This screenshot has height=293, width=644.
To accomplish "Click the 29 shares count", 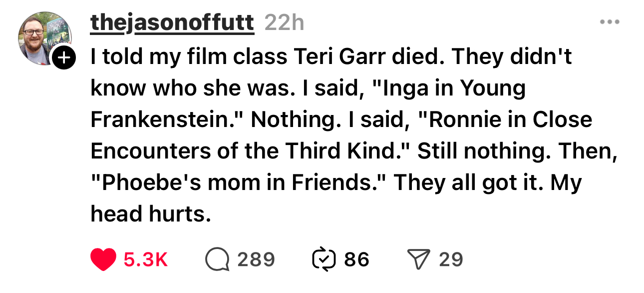I will 451,259.
